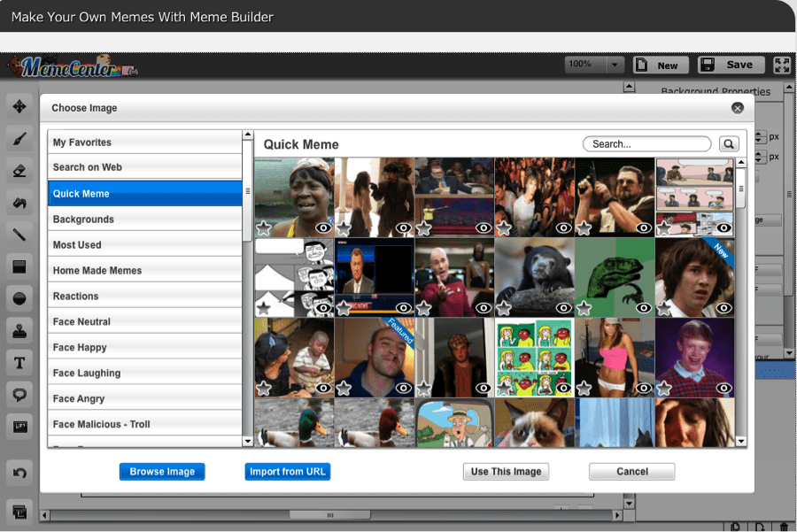
Task: Click eye icon on Starfleet uniform man thumbnail
Action: tap(484, 308)
